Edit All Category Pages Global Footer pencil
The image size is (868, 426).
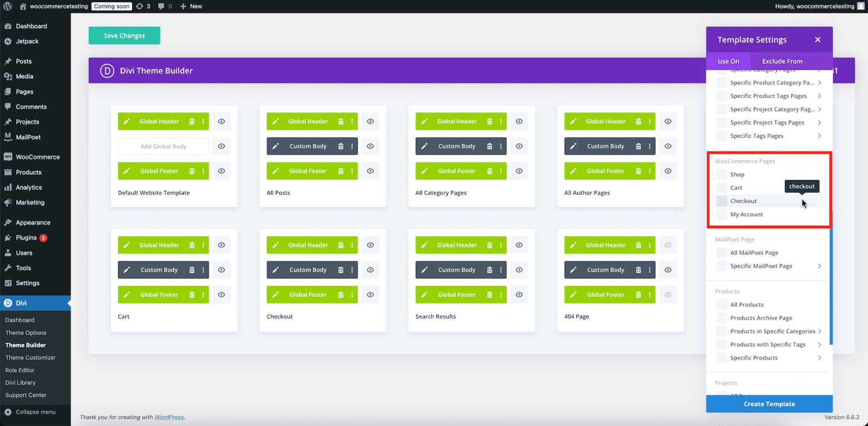(424, 171)
